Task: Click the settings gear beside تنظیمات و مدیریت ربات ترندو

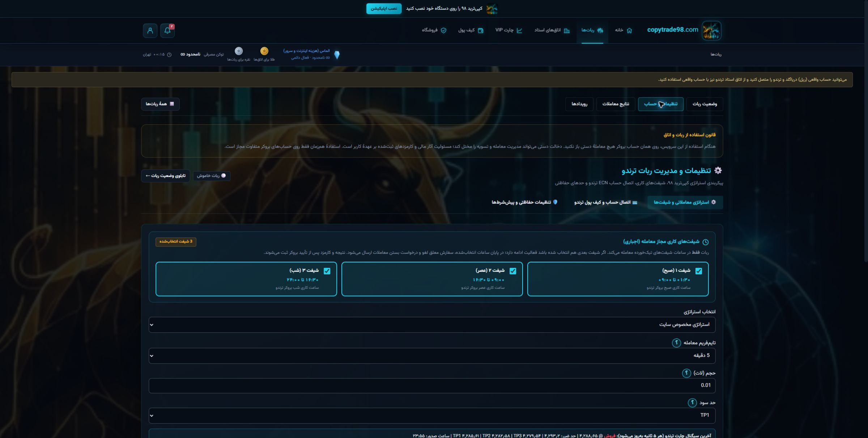Action: pyautogui.click(x=718, y=170)
